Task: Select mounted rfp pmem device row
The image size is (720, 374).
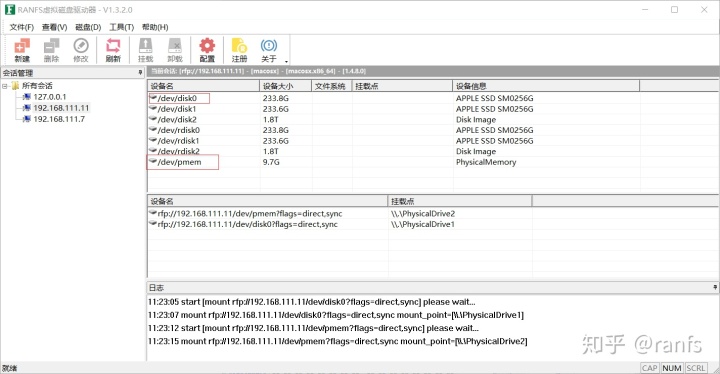Action: pos(433,214)
